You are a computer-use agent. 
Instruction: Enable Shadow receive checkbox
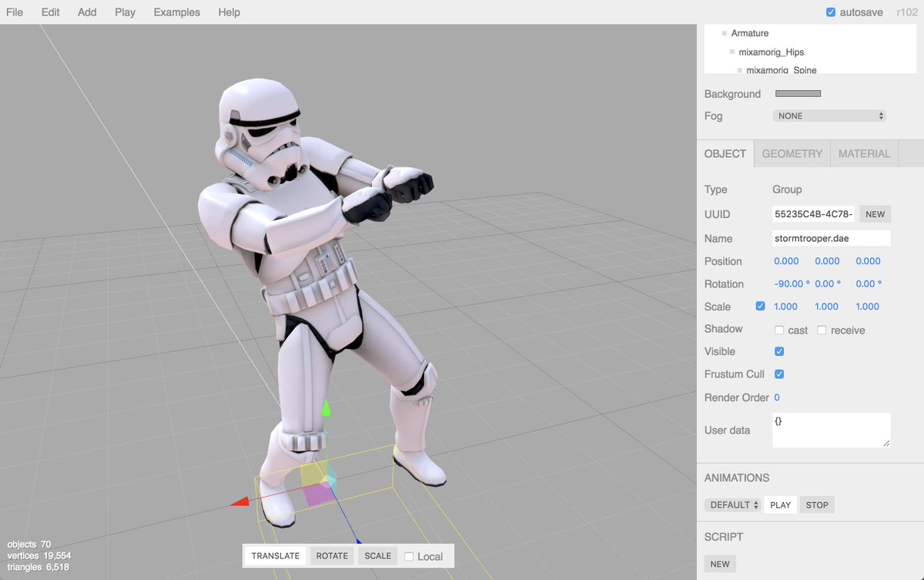[822, 330]
